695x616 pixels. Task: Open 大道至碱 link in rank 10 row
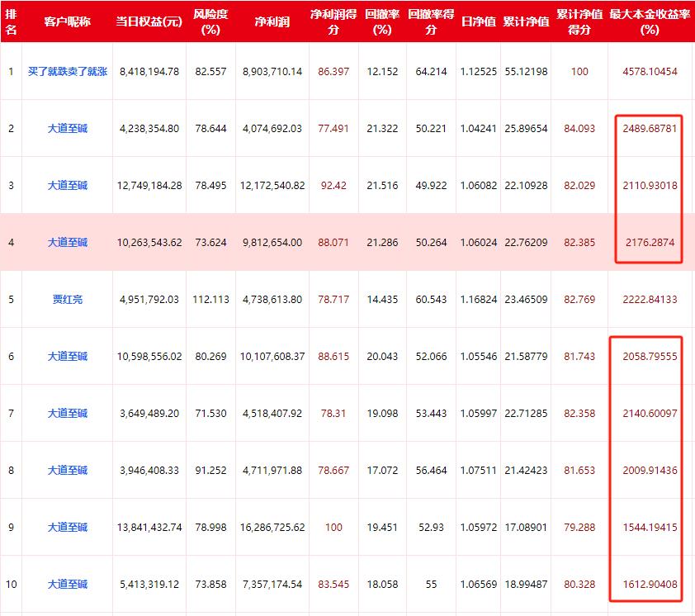68,585
